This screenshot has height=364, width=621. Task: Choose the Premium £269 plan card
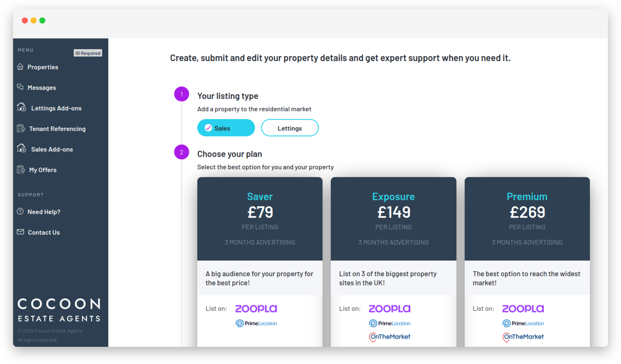527,262
